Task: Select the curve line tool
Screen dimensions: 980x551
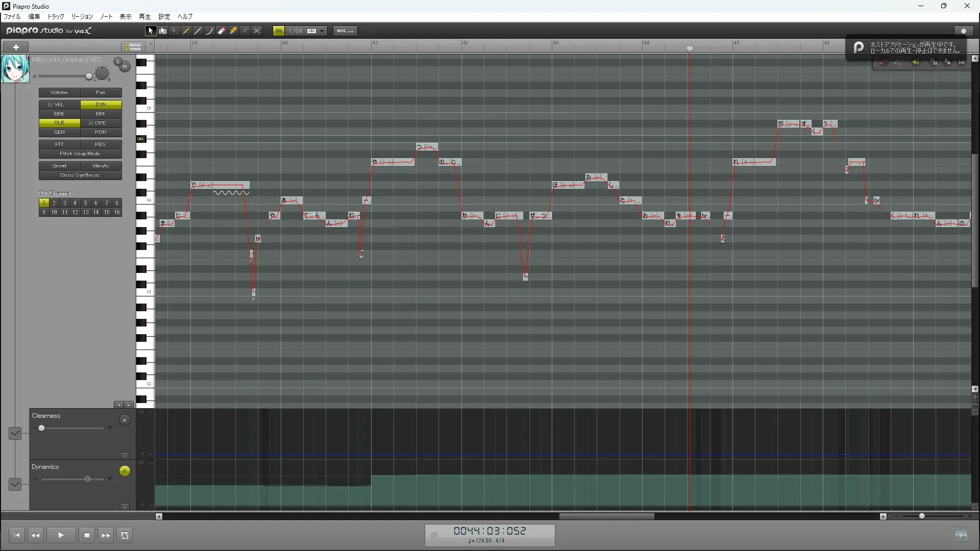Action: 209,31
